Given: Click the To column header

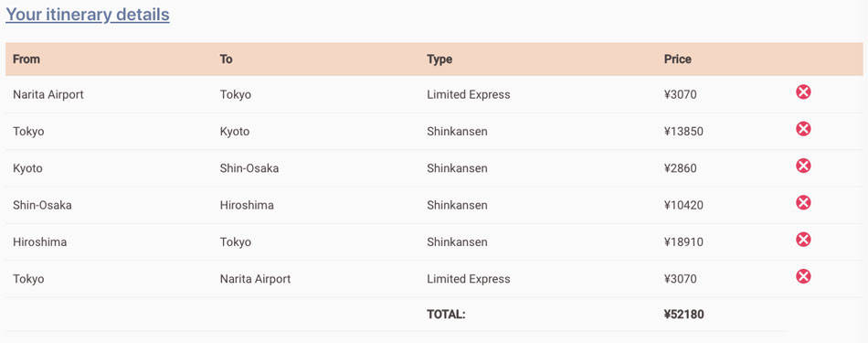Looking at the screenshot, I should pos(226,59).
